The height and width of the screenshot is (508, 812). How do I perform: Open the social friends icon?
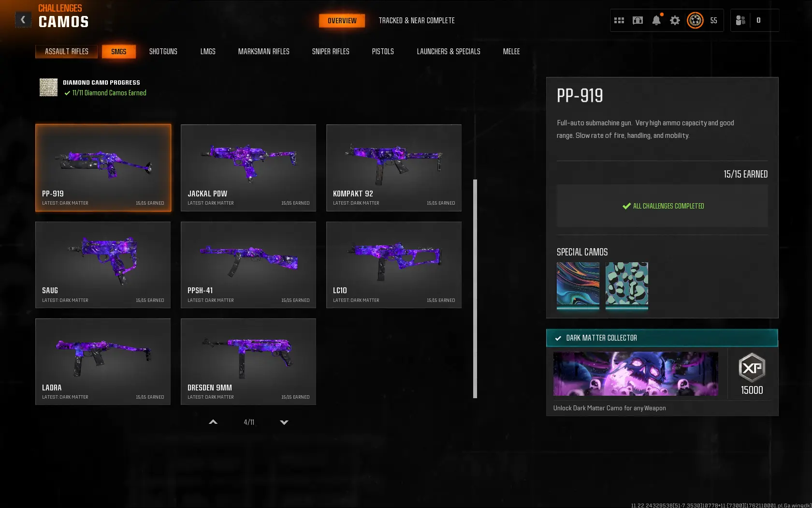(740, 20)
